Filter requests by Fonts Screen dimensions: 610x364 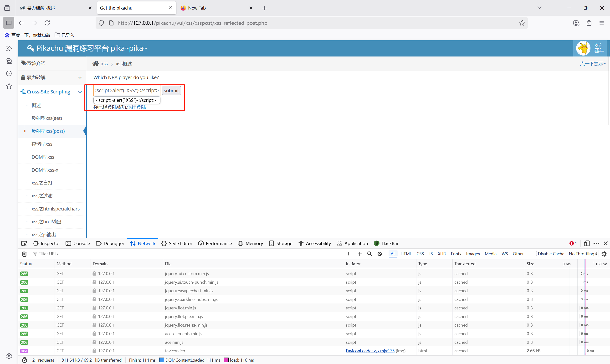click(456, 254)
